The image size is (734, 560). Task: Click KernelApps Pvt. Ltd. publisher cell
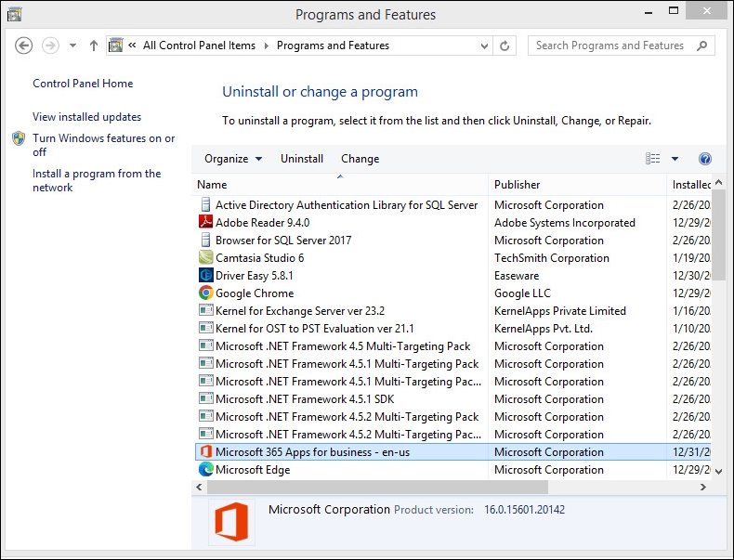[x=544, y=329]
